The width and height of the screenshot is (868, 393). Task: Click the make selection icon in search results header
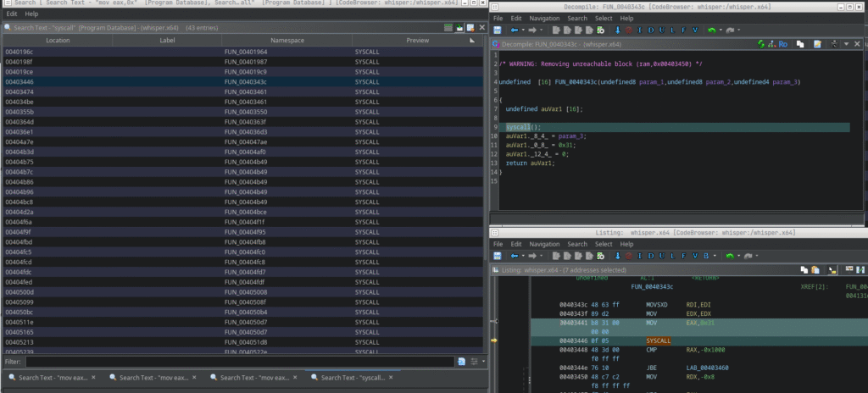pos(448,28)
